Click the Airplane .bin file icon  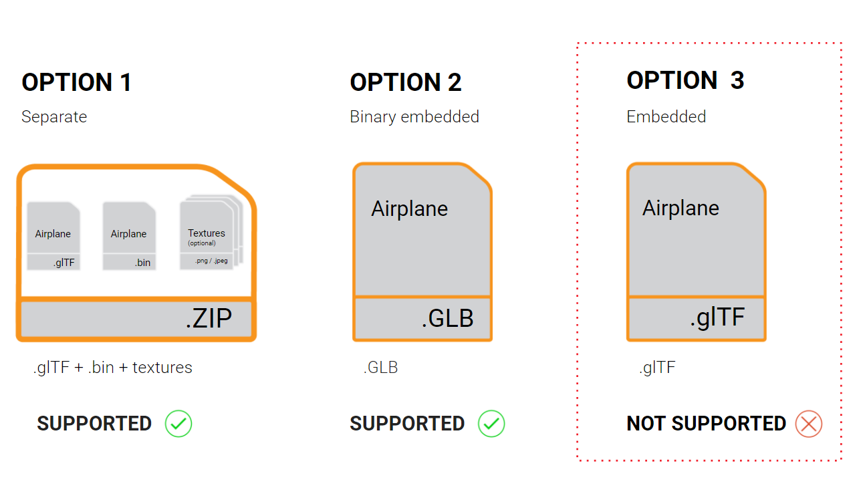(x=129, y=236)
